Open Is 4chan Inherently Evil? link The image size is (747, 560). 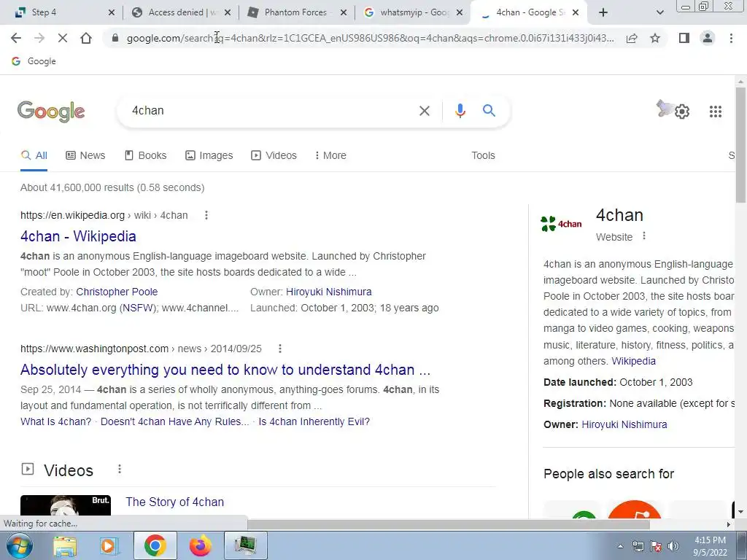point(314,421)
